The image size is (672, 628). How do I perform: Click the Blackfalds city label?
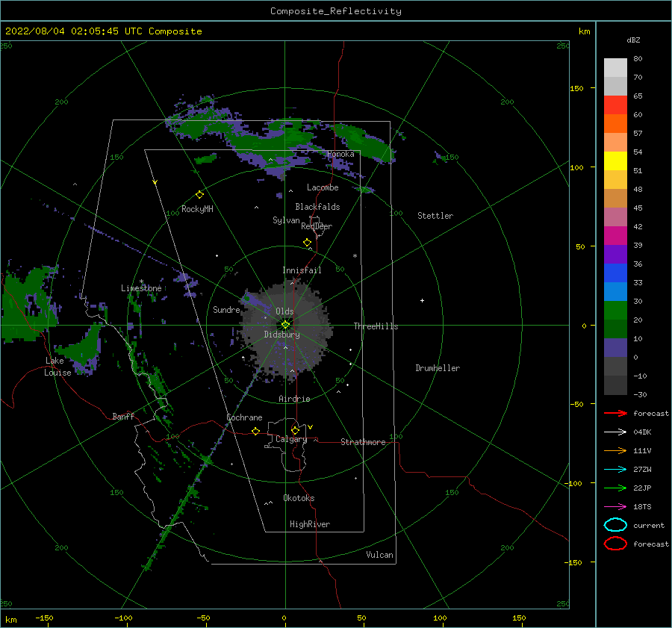(317, 207)
